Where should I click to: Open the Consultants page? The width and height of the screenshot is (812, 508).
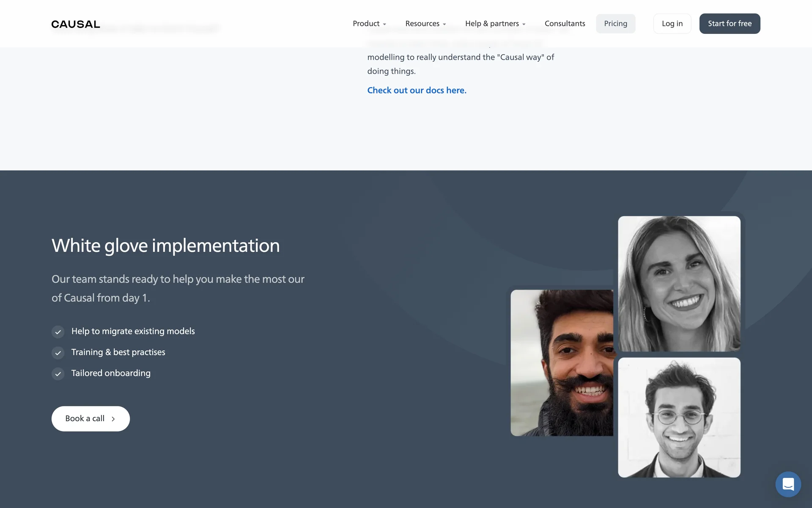coord(565,24)
